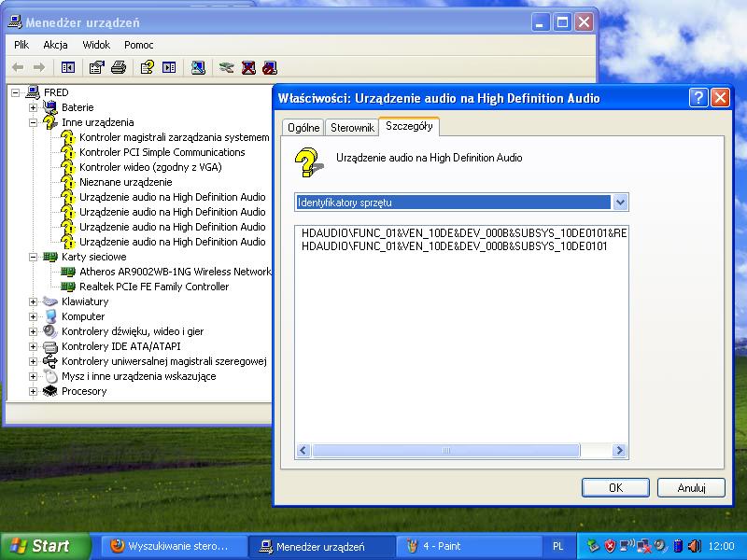This screenshot has width=747, height=560.
Task: Scan for hardware changes toolbar icon
Action: (198, 67)
